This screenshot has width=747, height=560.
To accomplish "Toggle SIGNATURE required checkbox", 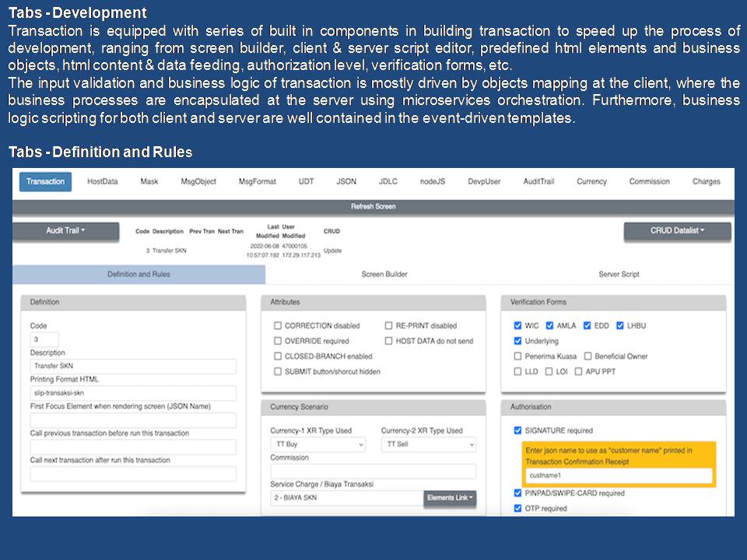I will [x=518, y=431].
